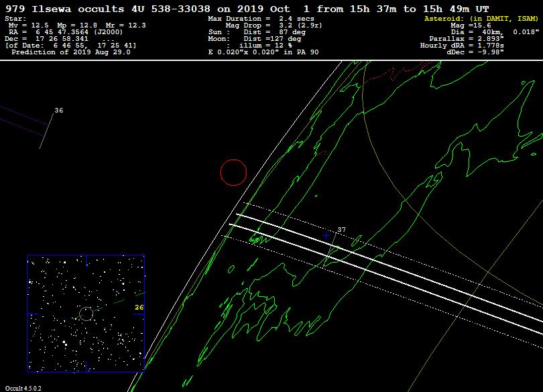Select the 'Hourly dRA = 1.778s' line

[462, 46]
